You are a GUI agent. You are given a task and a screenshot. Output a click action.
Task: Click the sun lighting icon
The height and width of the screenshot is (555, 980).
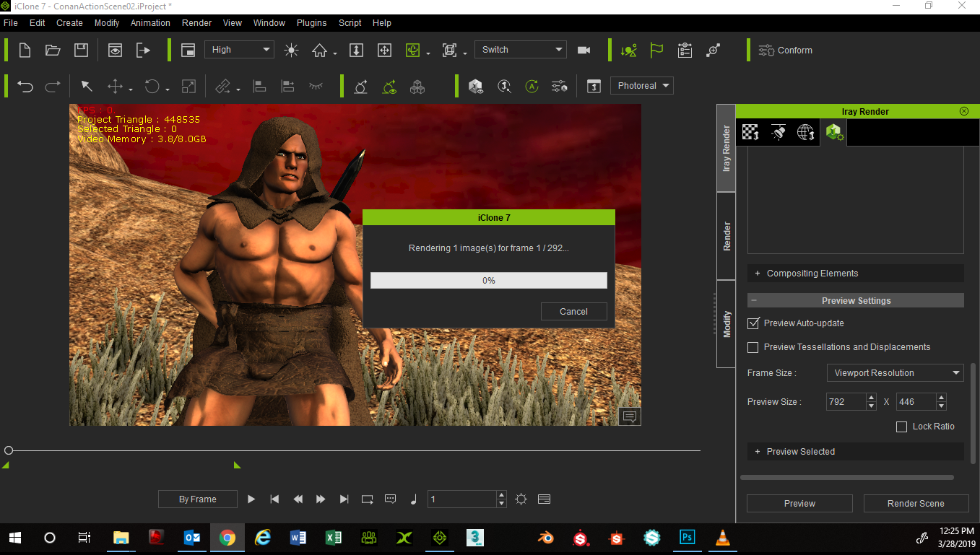(x=291, y=50)
